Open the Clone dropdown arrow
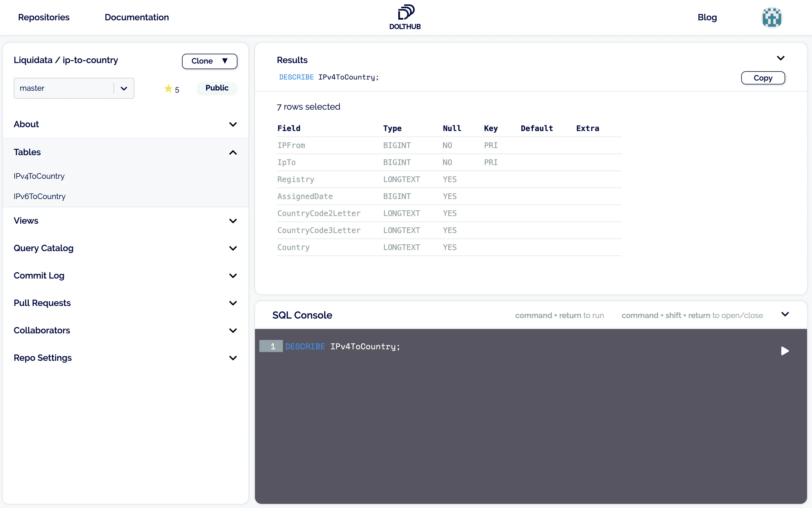The width and height of the screenshot is (812, 508). [x=225, y=61]
